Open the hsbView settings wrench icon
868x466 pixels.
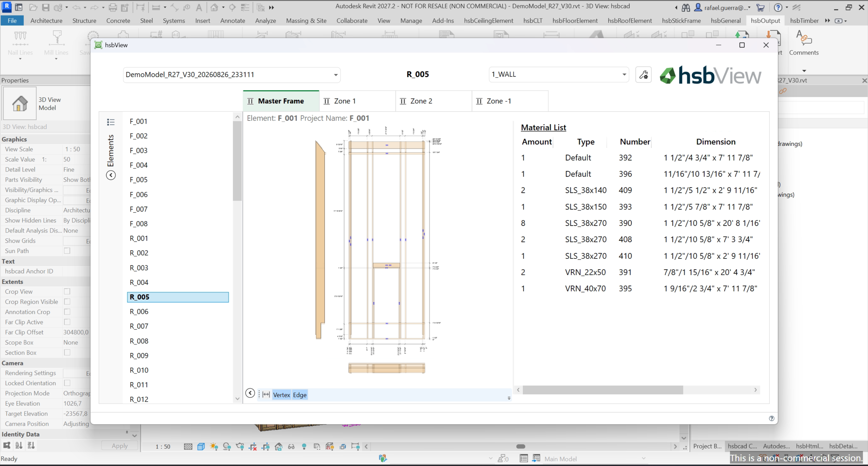643,74
